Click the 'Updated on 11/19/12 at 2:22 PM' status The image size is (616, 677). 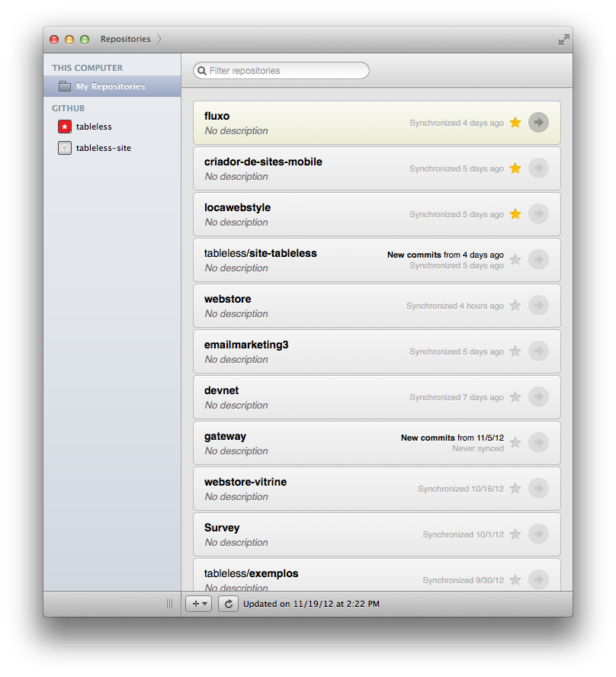(311, 604)
